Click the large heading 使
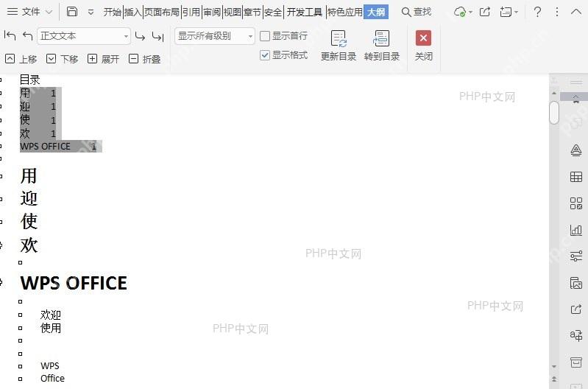Image resolution: width=588 pixels, height=389 pixels. coord(29,221)
